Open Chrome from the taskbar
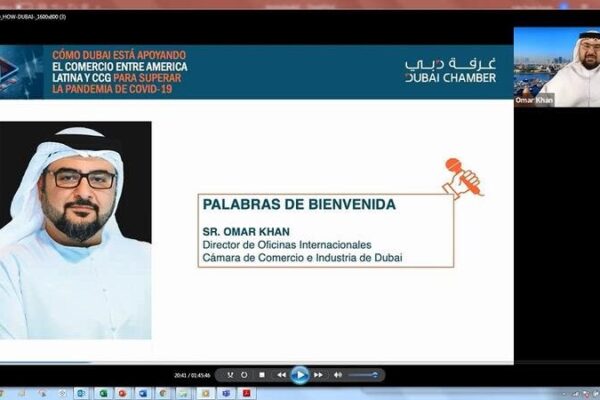This screenshot has height=400, width=600. 163,393
